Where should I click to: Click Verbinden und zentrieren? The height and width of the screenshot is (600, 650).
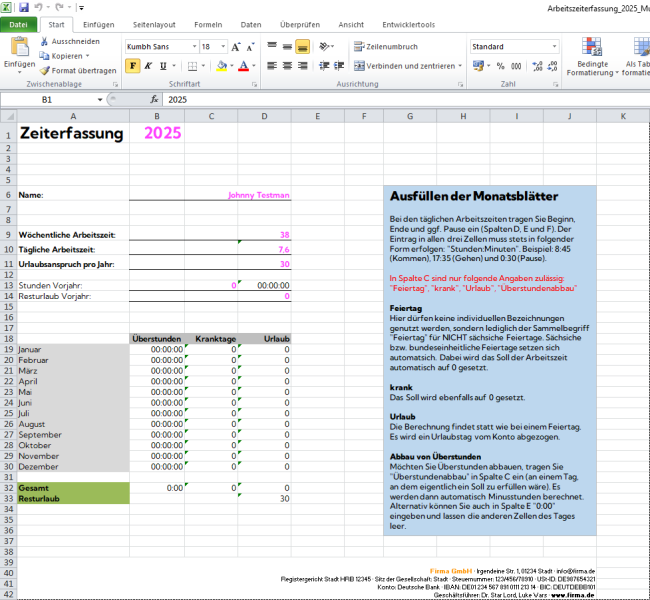point(405,66)
